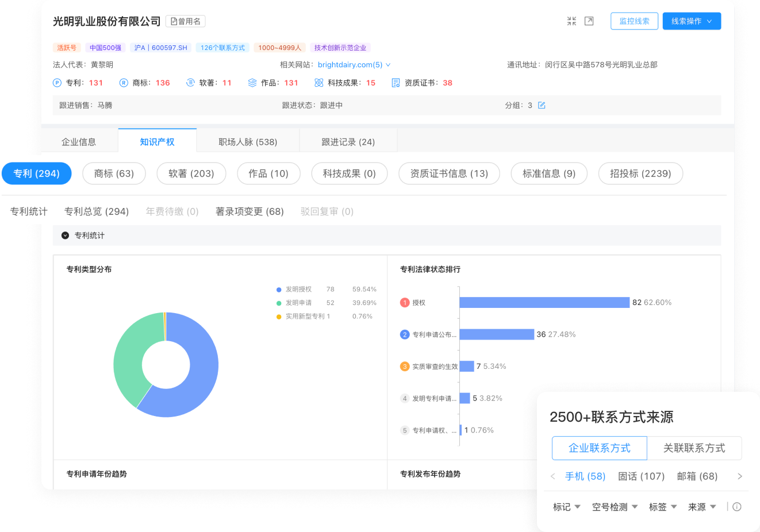Open company in new window icon
The width and height of the screenshot is (760, 532).
pos(589,21)
